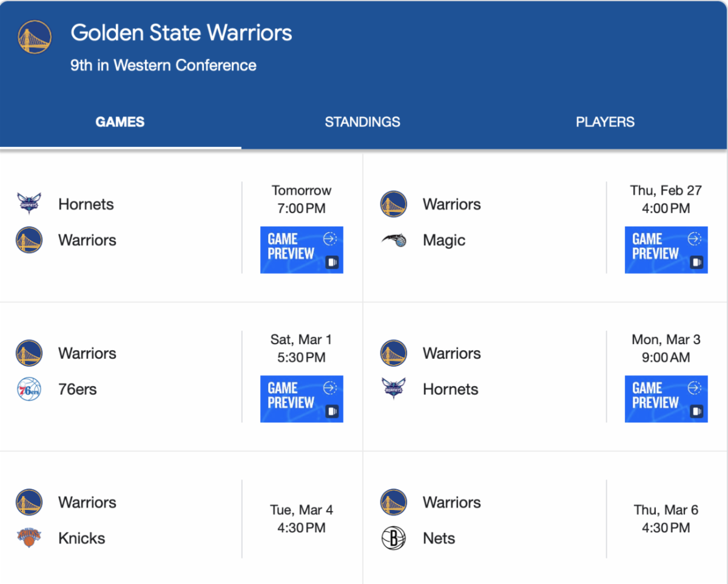Click the Nets team logo

pos(393,538)
